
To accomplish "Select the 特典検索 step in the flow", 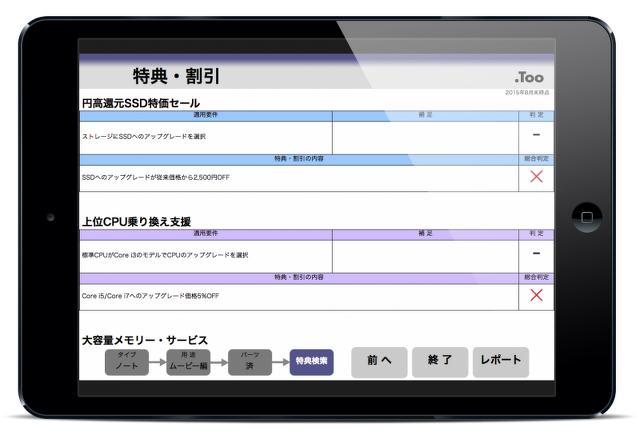I will (x=311, y=361).
